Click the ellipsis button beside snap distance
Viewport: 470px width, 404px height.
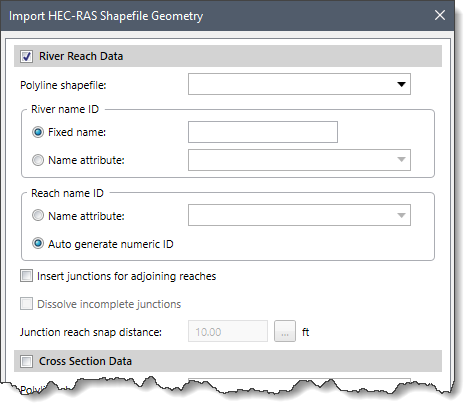[x=285, y=331]
